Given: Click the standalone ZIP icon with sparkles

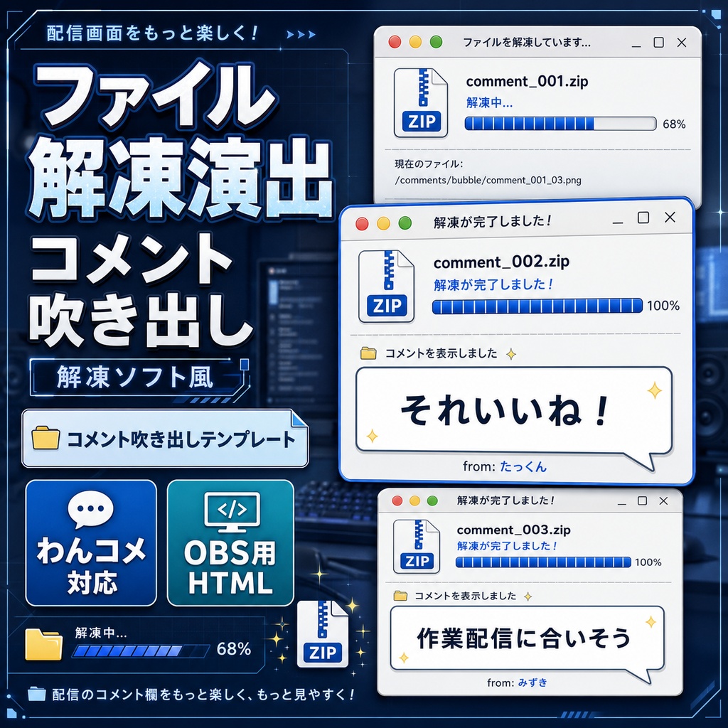Looking at the screenshot, I should tap(322, 633).
